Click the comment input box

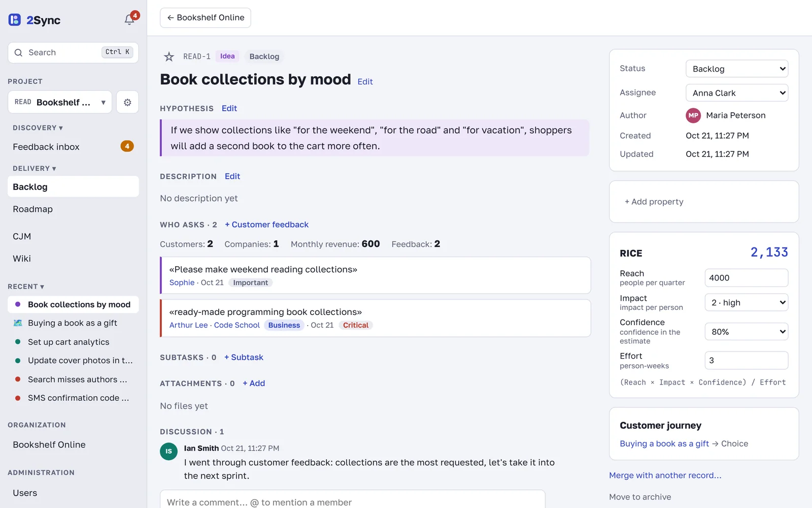pyautogui.click(x=353, y=500)
